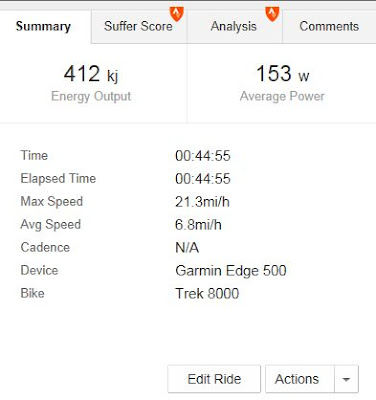View the Comments tab
The height and width of the screenshot is (400, 376).
(x=329, y=26)
